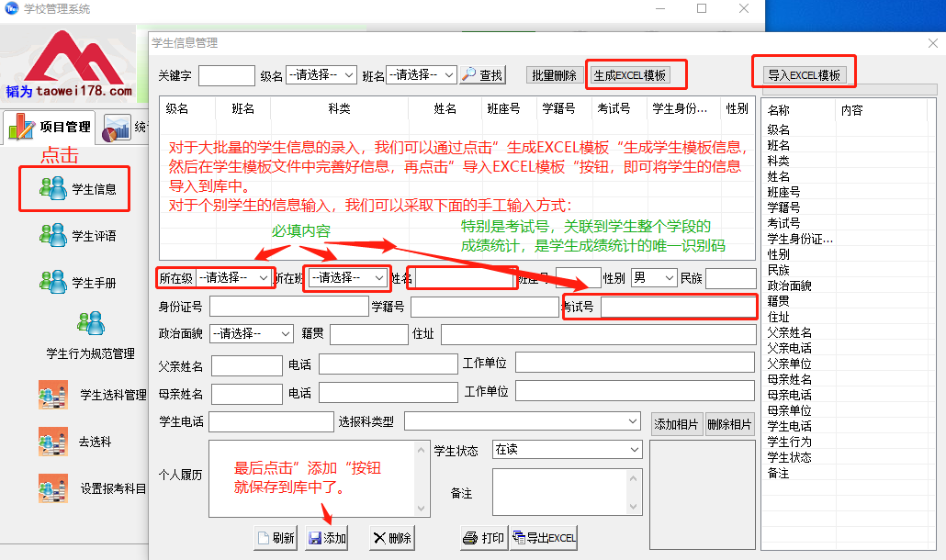
Task: Expand the 性别 gender dropdown showing 男
Action: coord(653,276)
